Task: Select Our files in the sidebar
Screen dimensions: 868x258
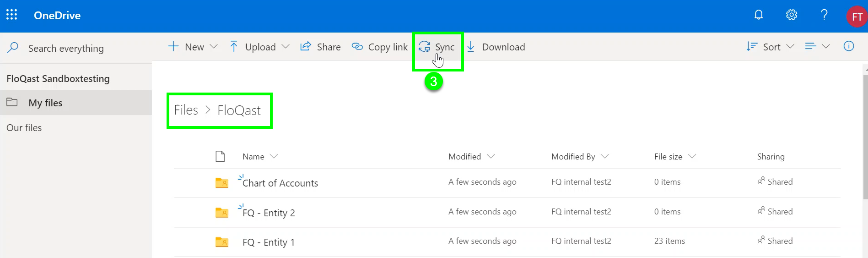Action: click(x=24, y=127)
